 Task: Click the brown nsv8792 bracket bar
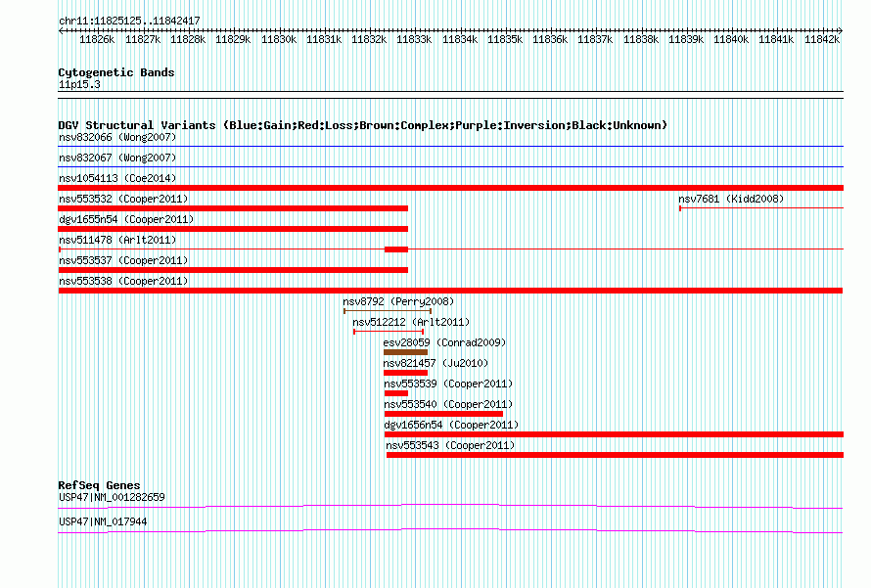pyautogui.click(x=388, y=311)
